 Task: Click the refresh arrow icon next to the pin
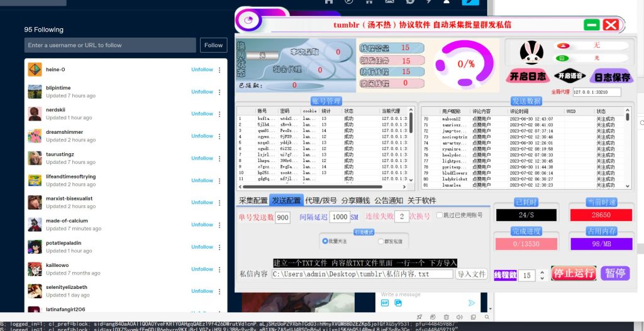coord(433,317)
